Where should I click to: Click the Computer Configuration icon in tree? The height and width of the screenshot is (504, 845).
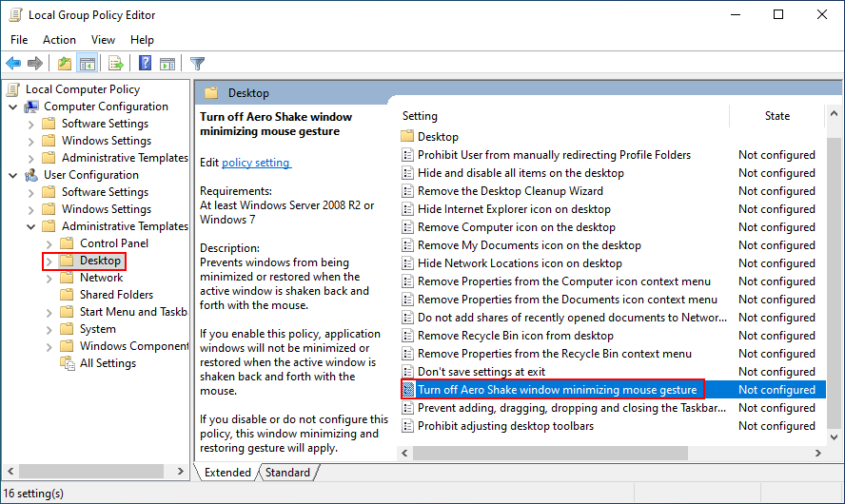[x=31, y=107]
